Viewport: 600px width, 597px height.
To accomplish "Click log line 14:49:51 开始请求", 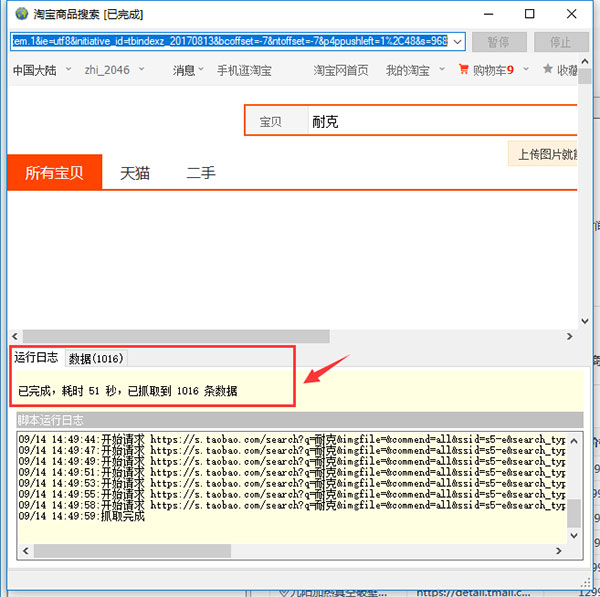I will (292, 473).
